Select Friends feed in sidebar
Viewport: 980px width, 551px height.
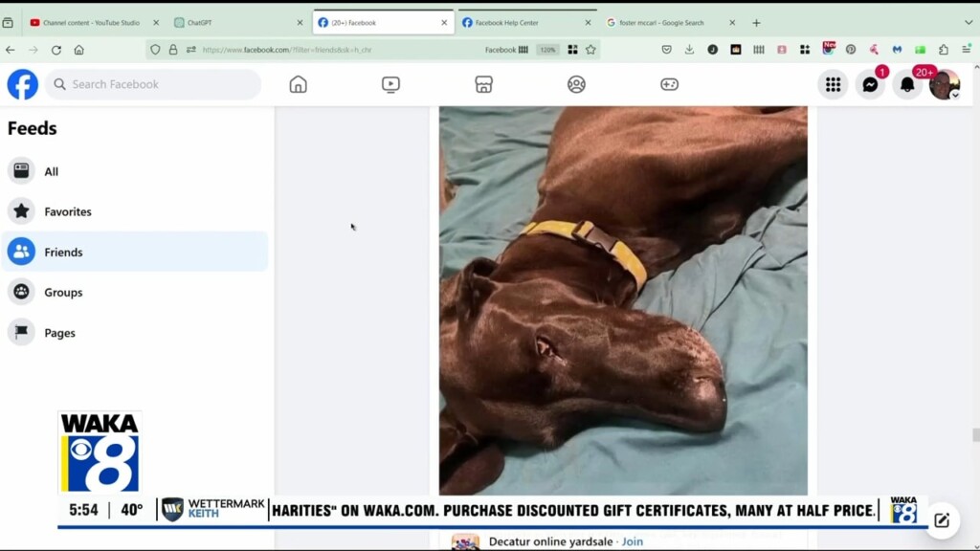pos(63,252)
